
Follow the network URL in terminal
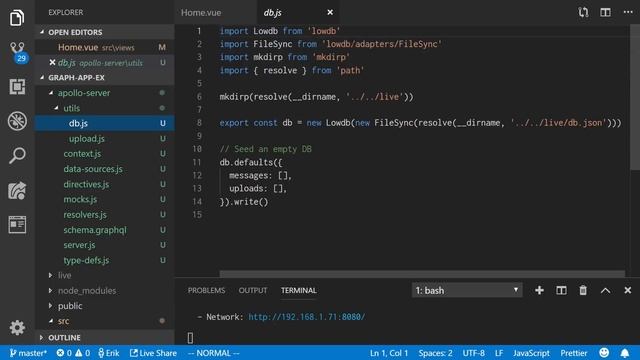click(x=307, y=317)
